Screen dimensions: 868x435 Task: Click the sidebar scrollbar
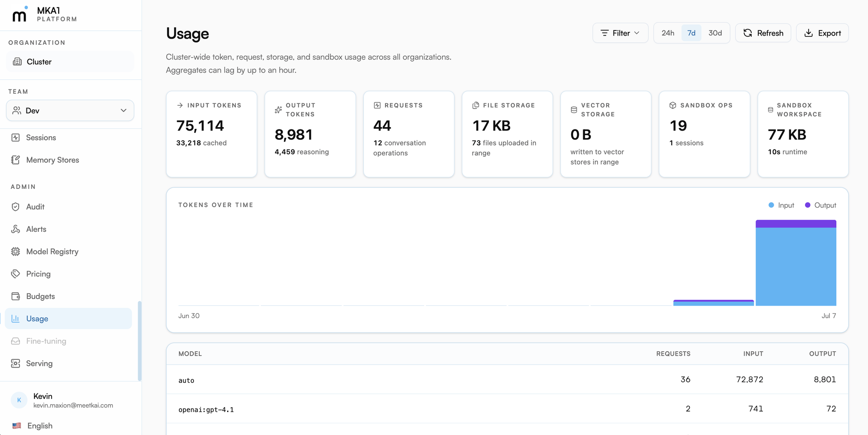[139, 341]
